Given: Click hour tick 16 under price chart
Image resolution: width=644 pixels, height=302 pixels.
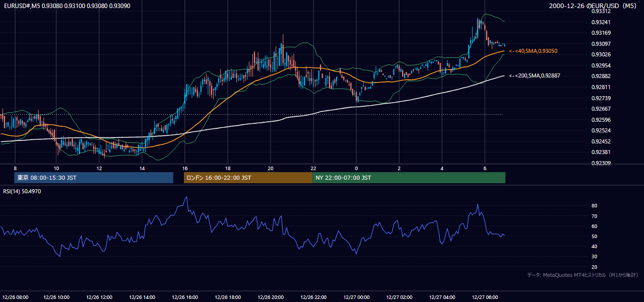Looking at the screenshot, I should point(185,168).
